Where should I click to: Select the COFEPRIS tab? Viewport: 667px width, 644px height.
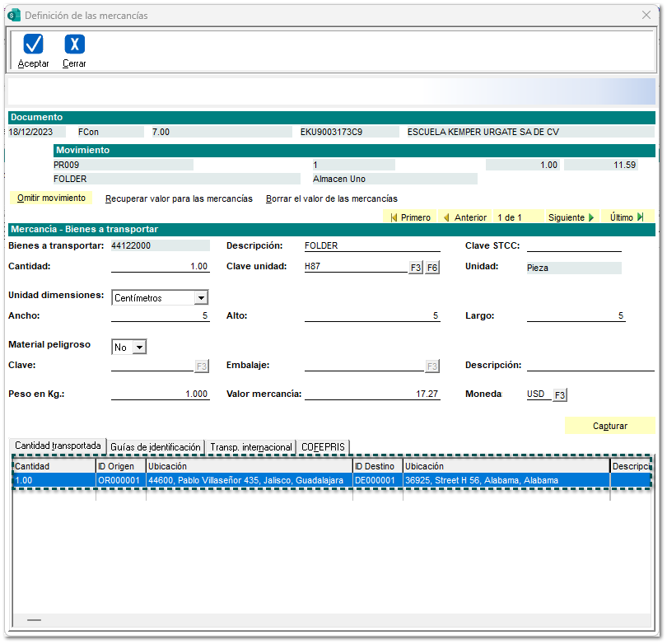click(x=324, y=447)
